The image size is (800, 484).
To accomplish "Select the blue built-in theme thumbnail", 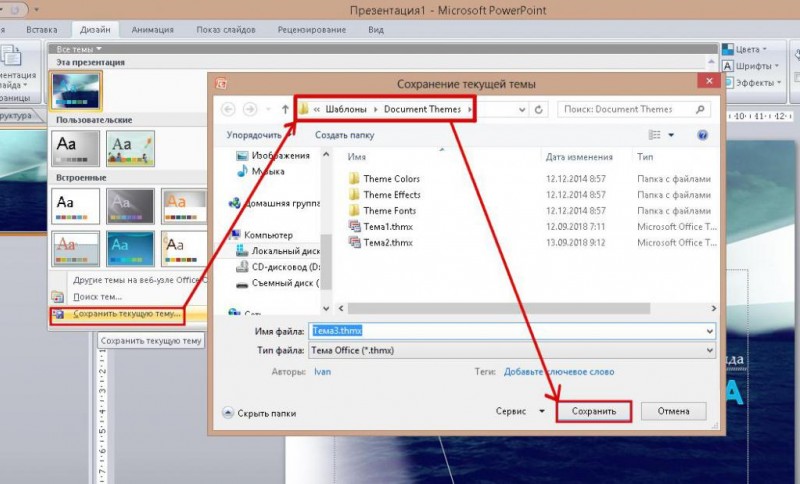I will tap(131, 249).
